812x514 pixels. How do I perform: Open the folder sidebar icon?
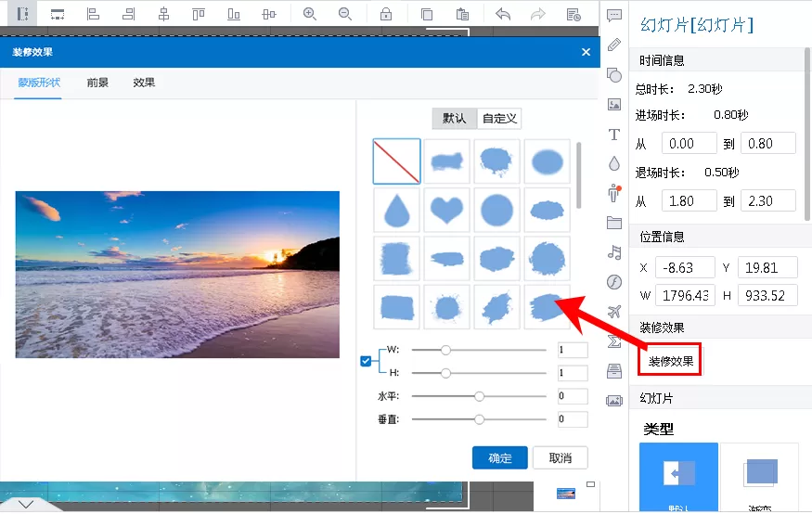614,223
